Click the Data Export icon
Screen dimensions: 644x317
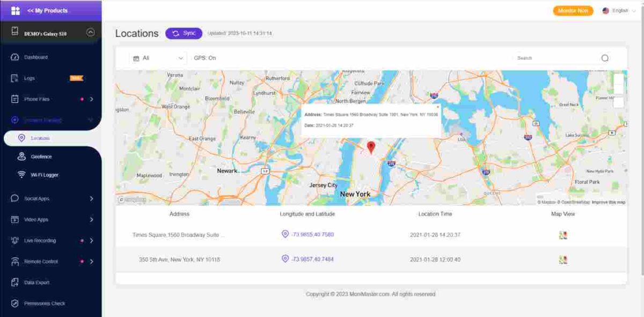tap(15, 283)
